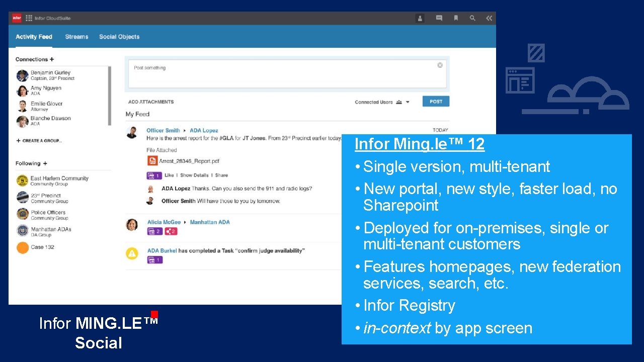644x362 pixels.
Task: Open Officer Smith profile link in feed header
Action: tap(163, 131)
